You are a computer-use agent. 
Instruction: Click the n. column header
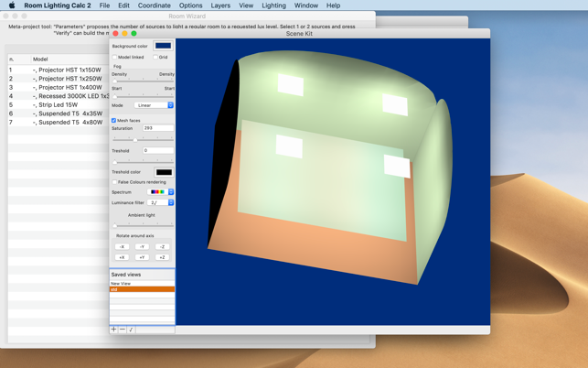point(19,59)
